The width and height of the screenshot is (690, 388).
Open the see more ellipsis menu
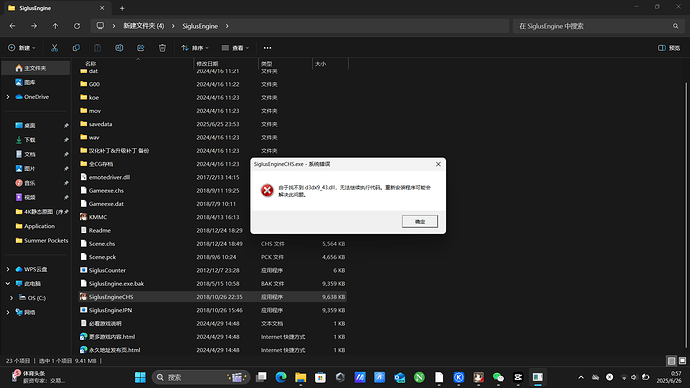pos(267,48)
